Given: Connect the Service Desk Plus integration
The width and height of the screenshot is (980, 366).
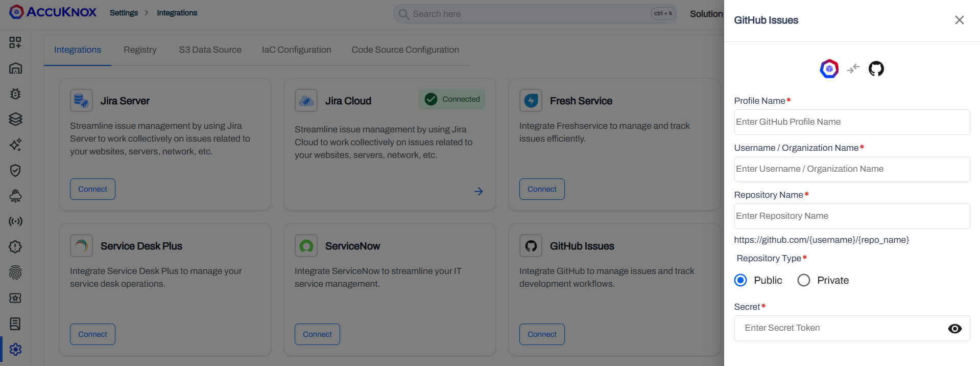Looking at the screenshot, I should coord(92,334).
